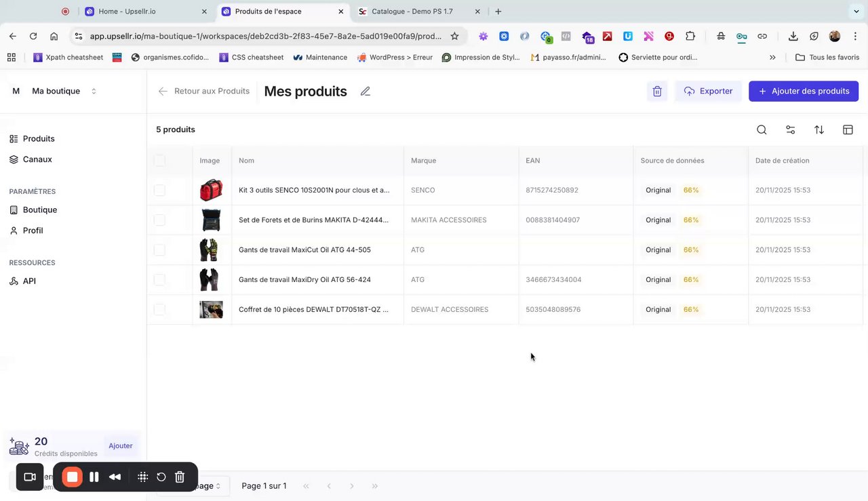The image size is (868, 501).
Task: Open the CSS cheatsheet bookmark
Action: point(252,58)
